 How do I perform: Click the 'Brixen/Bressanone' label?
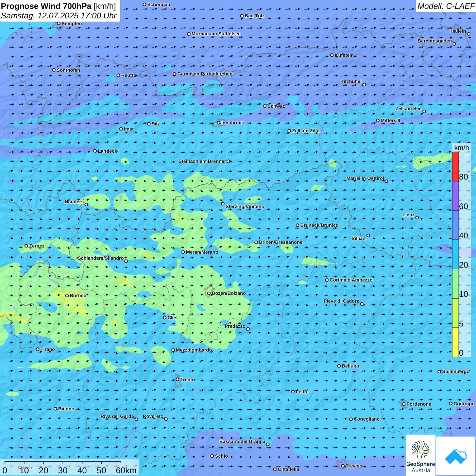[280, 242]
